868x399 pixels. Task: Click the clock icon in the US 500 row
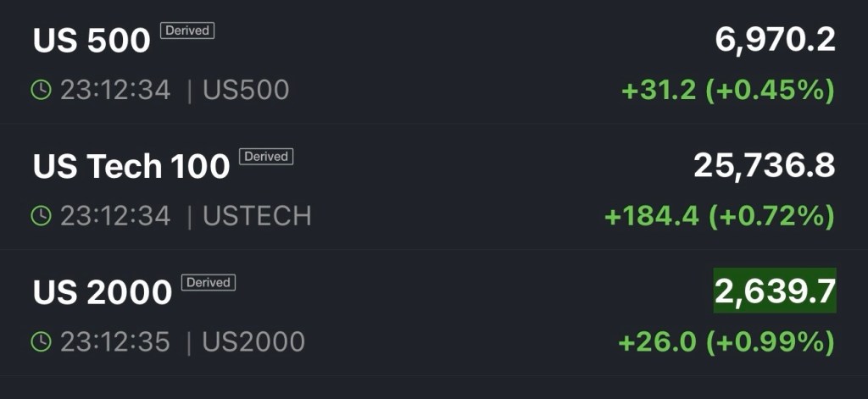[41, 90]
